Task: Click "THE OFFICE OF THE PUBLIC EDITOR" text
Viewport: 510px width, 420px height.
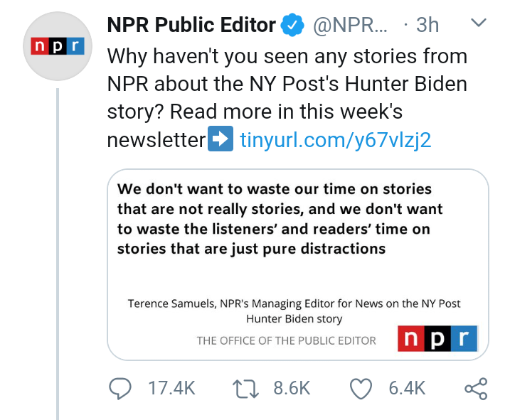Action: tap(286, 340)
